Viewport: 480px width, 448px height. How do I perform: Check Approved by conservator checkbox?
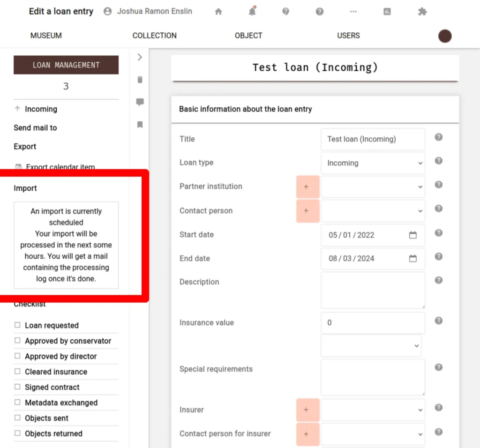point(17,340)
